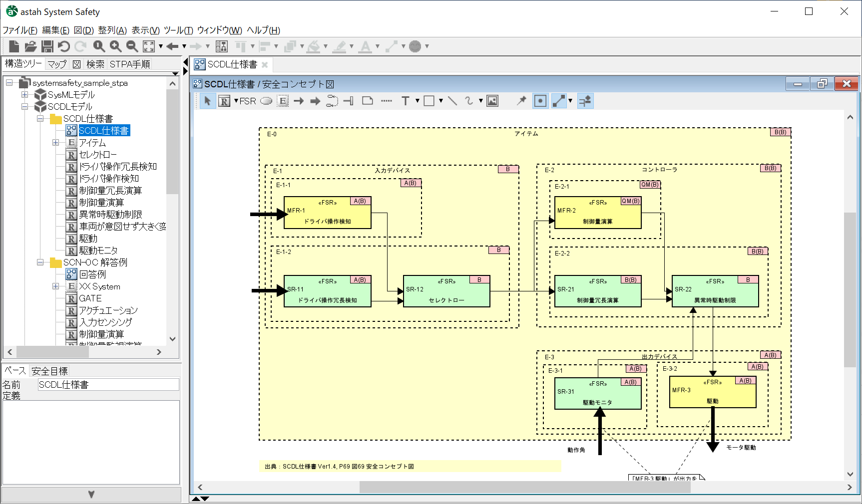Select the Requirement (R) element tool

(x=225, y=101)
